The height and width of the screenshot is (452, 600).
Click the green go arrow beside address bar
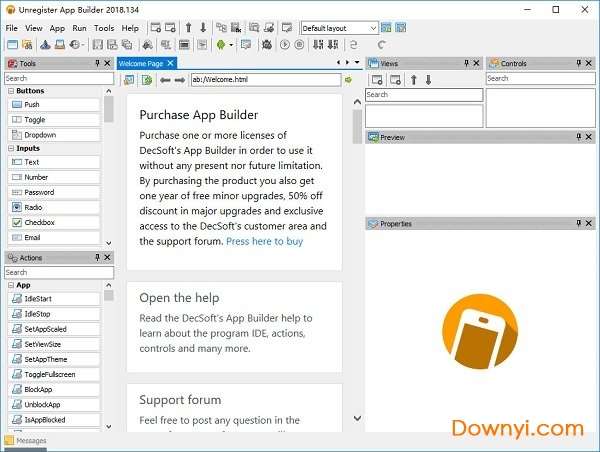(349, 80)
